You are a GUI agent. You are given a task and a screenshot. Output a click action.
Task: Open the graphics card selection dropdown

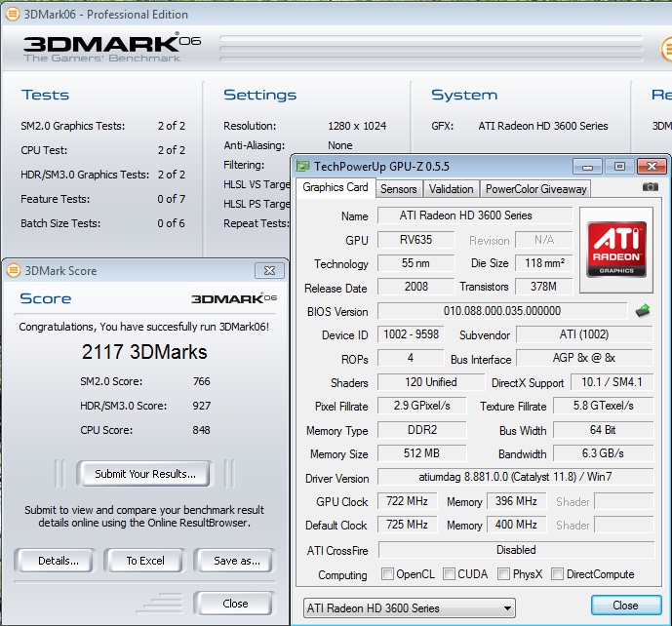(410, 608)
